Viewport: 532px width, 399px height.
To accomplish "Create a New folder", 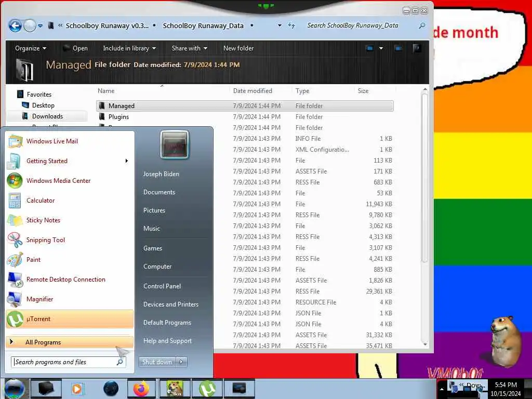I will tap(238, 48).
